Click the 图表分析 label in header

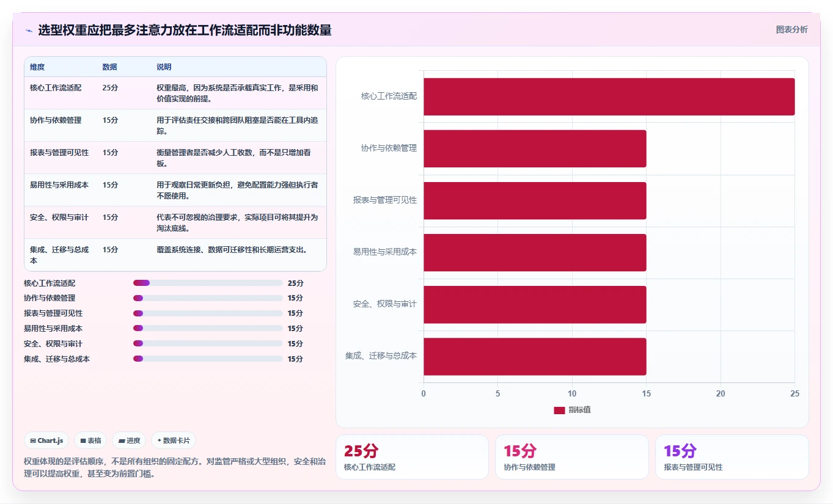click(791, 29)
